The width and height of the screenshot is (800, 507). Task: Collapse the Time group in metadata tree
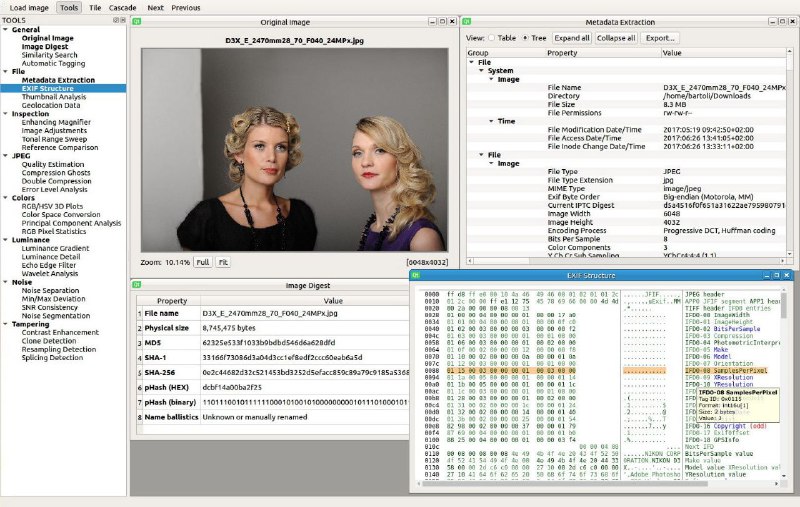point(491,121)
